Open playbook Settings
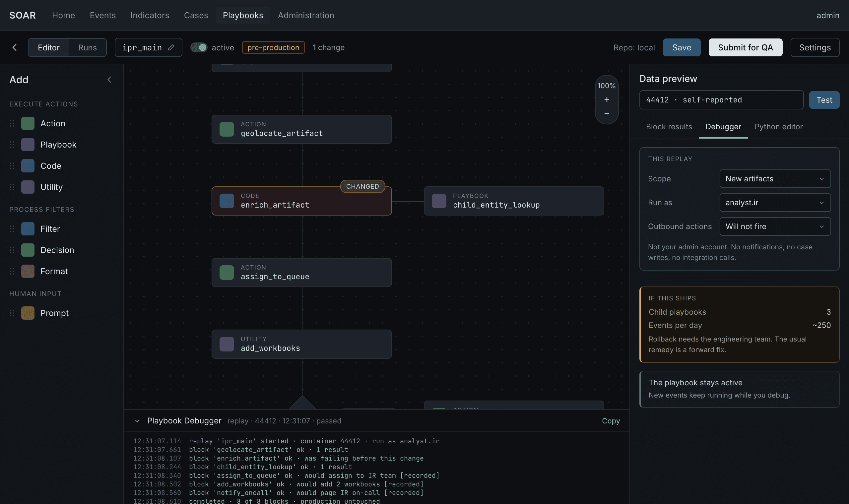 pos(815,47)
